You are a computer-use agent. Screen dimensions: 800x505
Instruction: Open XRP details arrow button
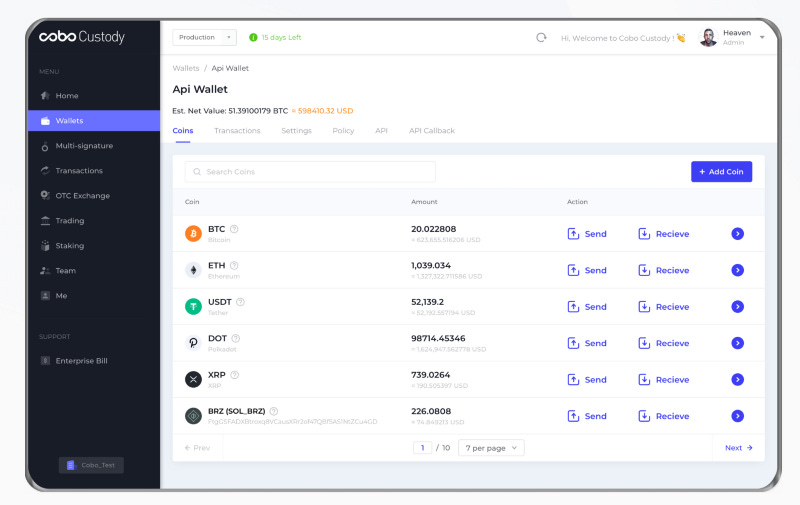coord(738,380)
